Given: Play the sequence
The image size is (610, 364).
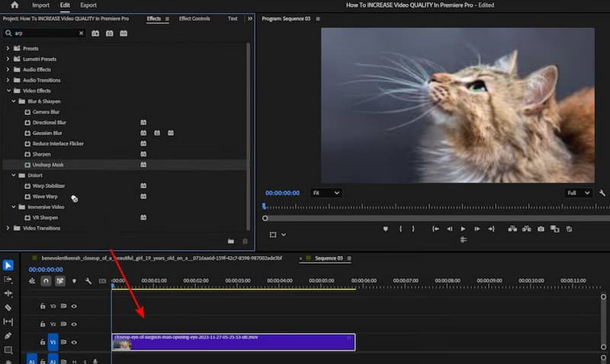Looking at the screenshot, I should (x=463, y=228).
